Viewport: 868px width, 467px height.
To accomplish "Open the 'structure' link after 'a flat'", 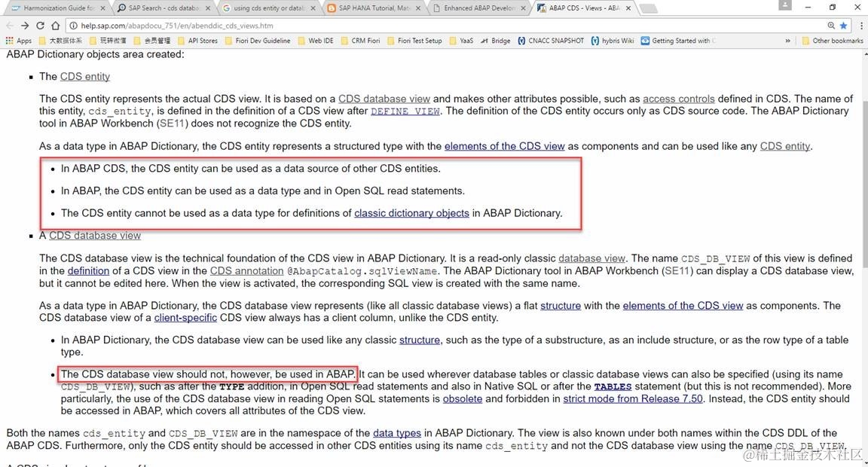I will (561, 305).
